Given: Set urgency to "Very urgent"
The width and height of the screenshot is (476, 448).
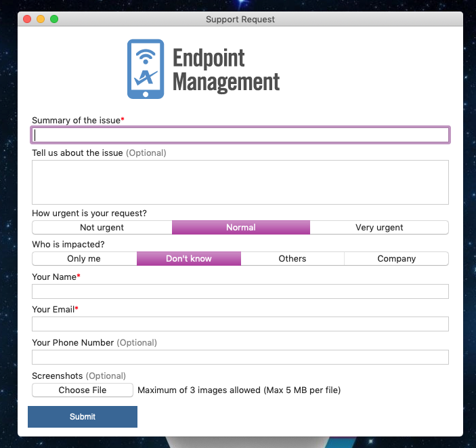Looking at the screenshot, I should coord(378,228).
